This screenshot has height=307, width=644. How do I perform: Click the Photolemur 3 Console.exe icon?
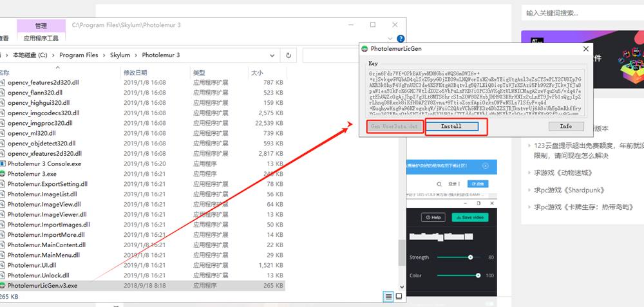tap(3, 163)
